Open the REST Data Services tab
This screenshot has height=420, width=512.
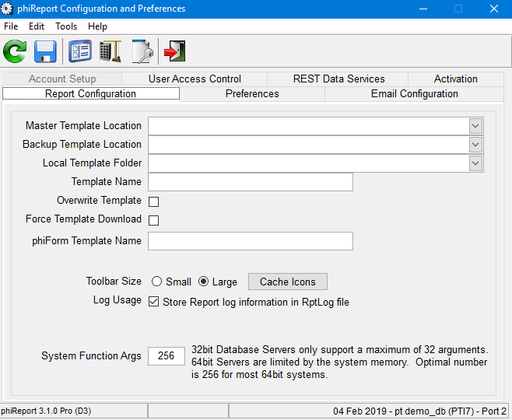[339, 79]
